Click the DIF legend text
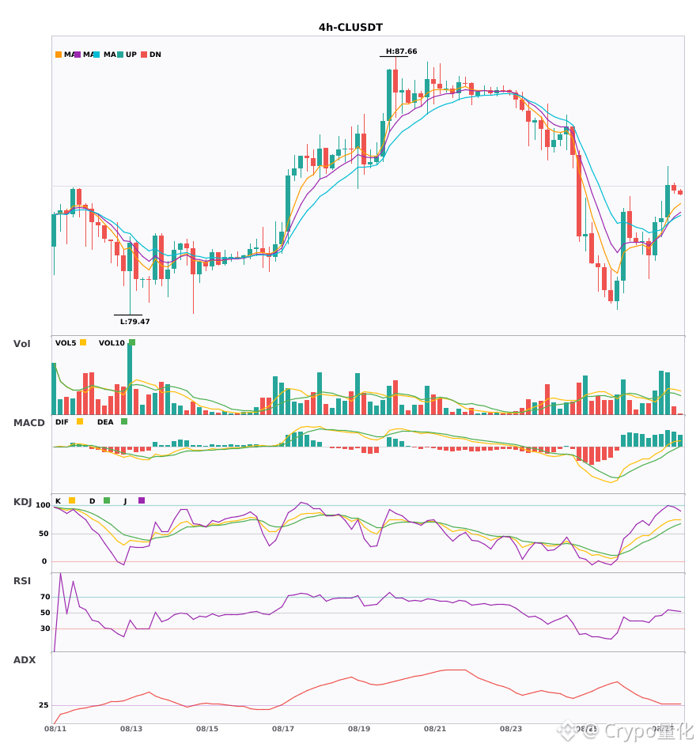 coord(62,422)
